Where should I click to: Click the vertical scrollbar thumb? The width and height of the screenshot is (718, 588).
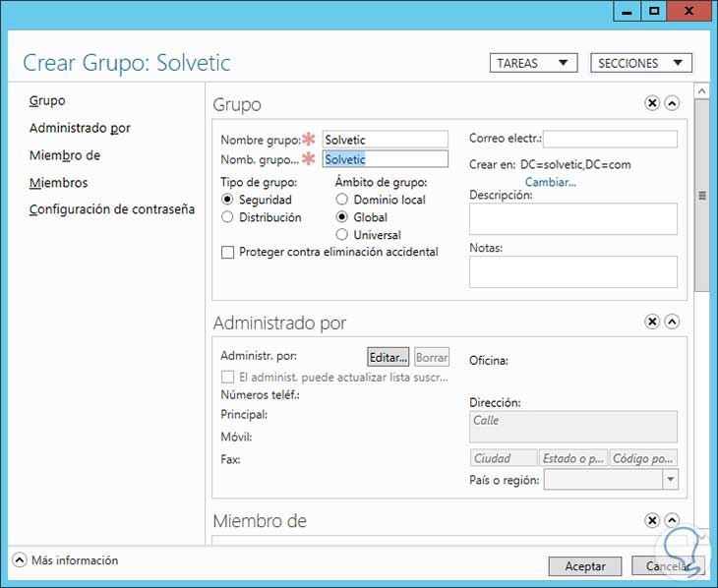pos(701,196)
